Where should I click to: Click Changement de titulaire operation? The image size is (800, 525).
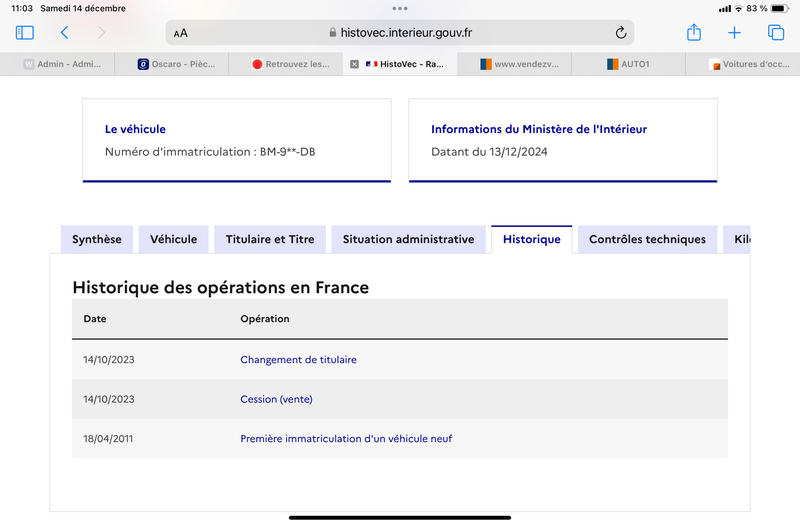[x=298, y=360]
